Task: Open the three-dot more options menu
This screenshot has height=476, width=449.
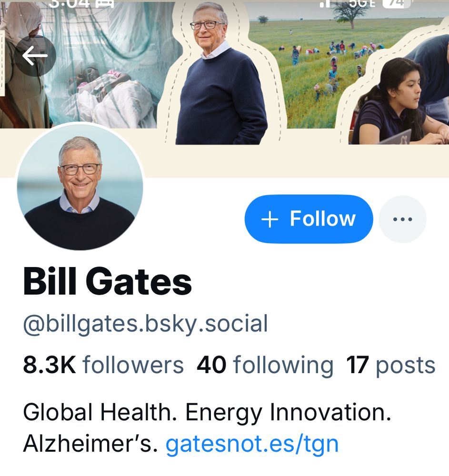Action: point(402,219)
